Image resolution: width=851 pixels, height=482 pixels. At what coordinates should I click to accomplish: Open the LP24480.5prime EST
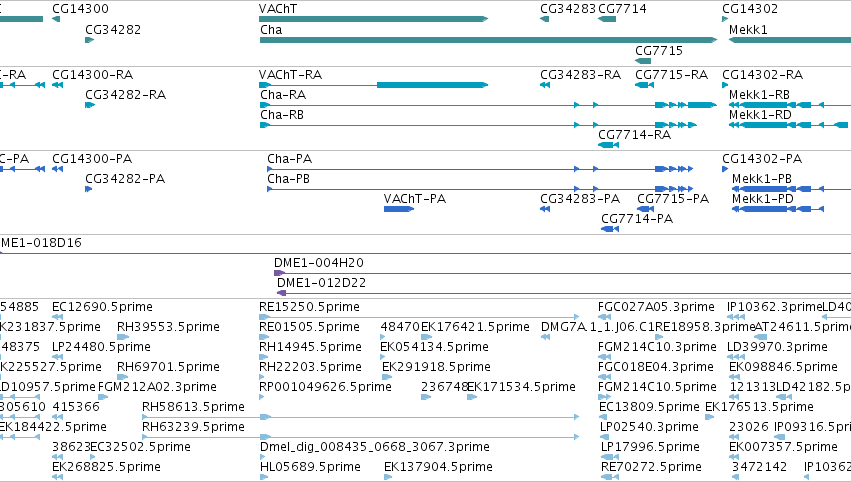(101, 347)
